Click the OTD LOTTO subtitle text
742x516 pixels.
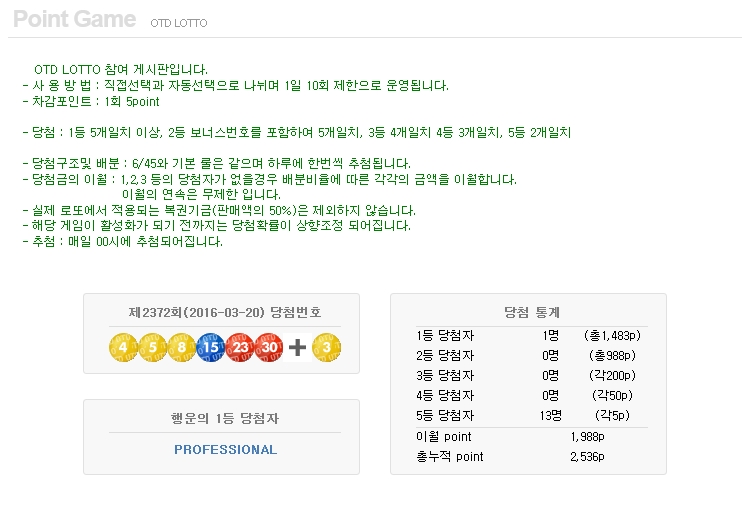tap(179, 23)
